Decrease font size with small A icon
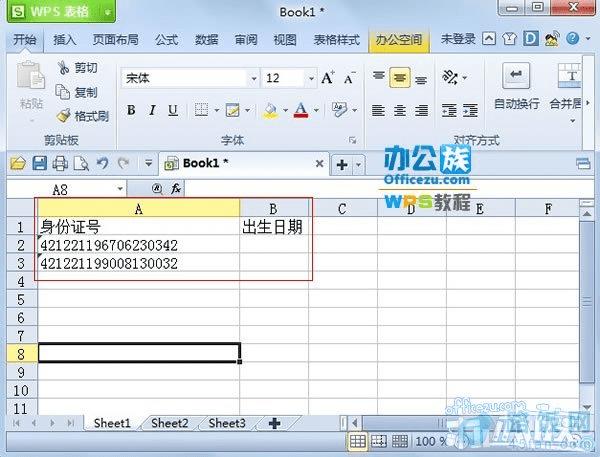600x457 pixels. (x=349, y=78)
